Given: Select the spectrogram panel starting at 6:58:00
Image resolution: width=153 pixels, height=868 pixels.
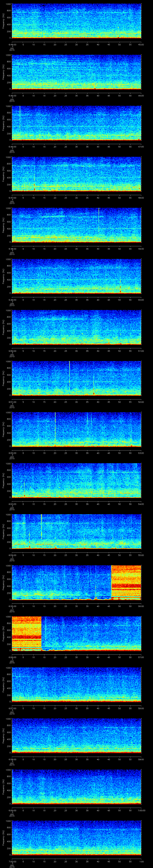Looking at the screenshot, I should click(76, 736).
